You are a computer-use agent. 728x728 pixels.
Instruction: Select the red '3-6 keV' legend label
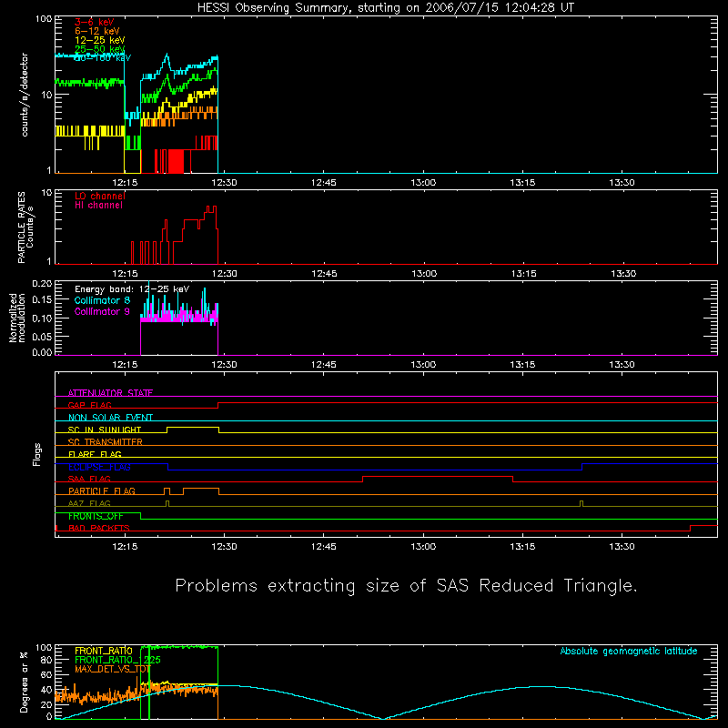[x=95, y=22]
